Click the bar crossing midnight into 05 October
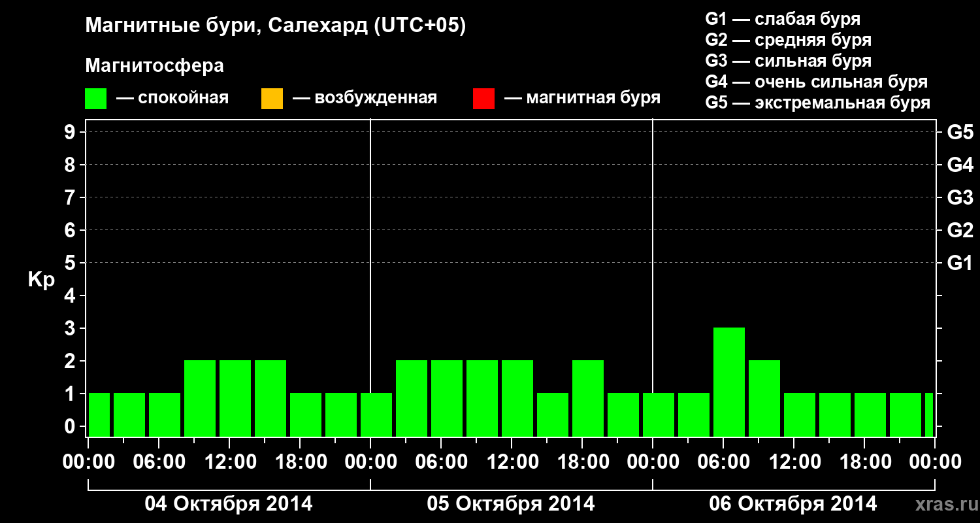Viewport: 980px width, 523px height. click(x=376, y=415)
